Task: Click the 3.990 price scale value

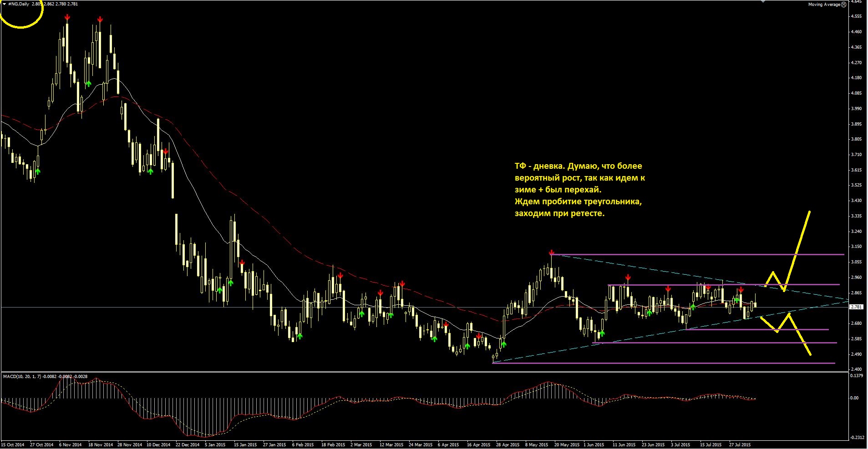Action: [856, 109]
